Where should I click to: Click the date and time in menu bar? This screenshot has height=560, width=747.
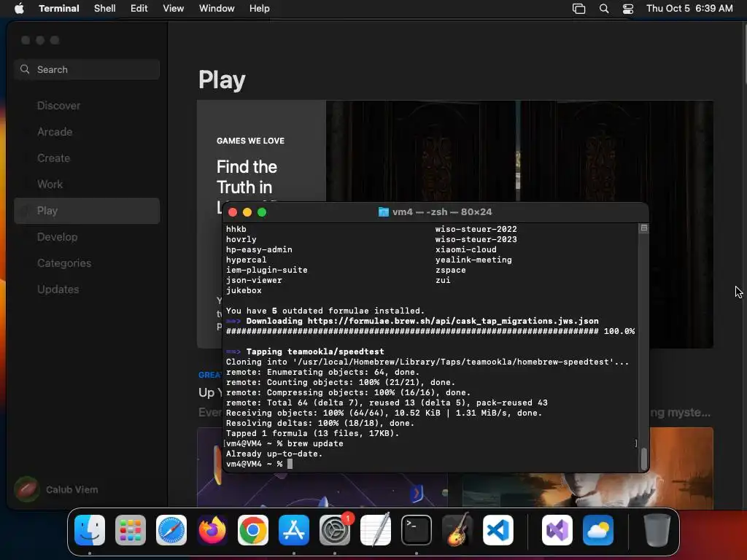(689, 8)
